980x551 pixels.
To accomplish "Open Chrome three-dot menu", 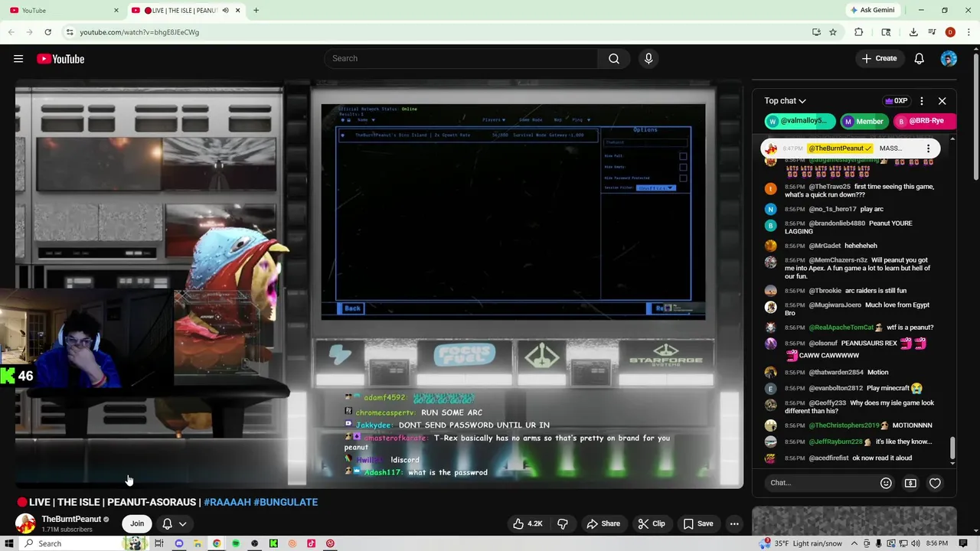I will pyautogui.click(x=969, y=32).
